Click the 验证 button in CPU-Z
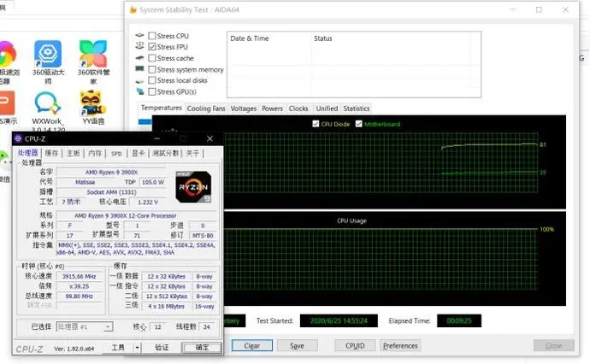This screenshot has width=590, height=364. pyautogui.click(x=162, y=348)
